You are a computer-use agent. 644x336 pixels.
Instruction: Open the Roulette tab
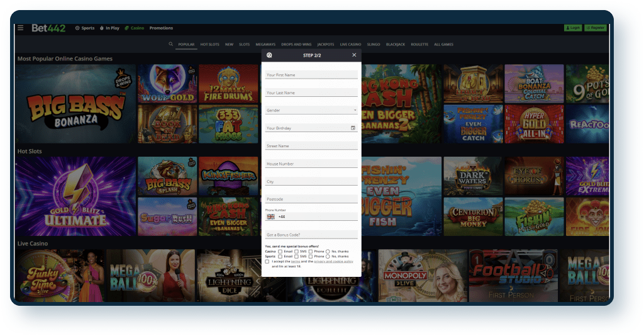coord(419,45)
